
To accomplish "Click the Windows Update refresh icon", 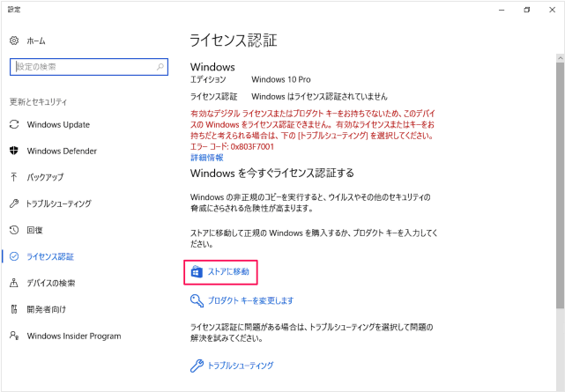I will pos(14,124).
